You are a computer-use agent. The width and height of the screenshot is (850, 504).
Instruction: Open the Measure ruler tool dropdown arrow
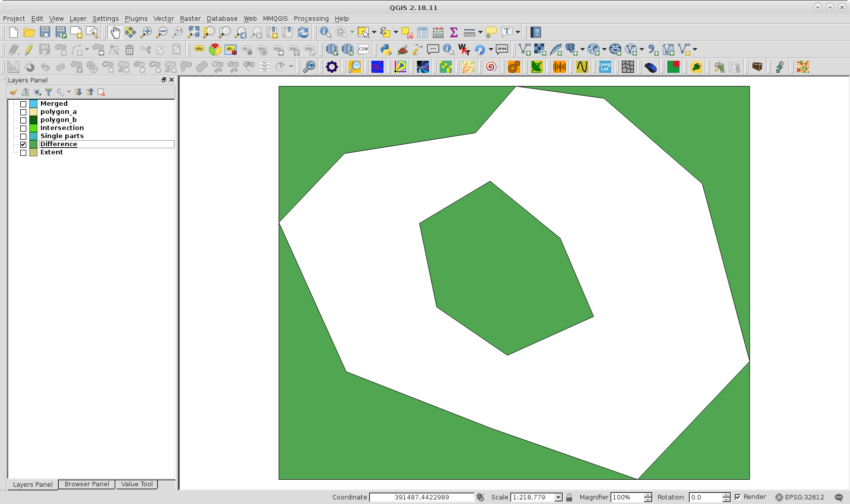point(480,32)
